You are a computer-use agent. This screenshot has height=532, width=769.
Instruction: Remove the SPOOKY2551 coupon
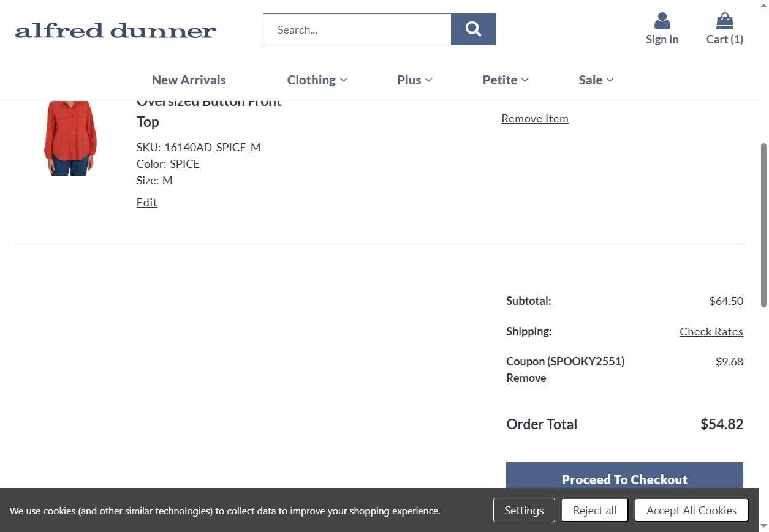point(526,378)
